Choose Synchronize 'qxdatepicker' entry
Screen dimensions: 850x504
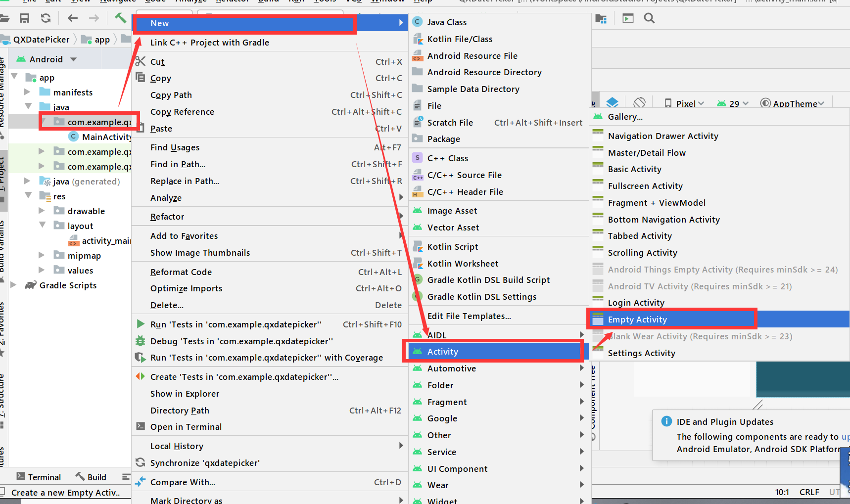(270, 463)
